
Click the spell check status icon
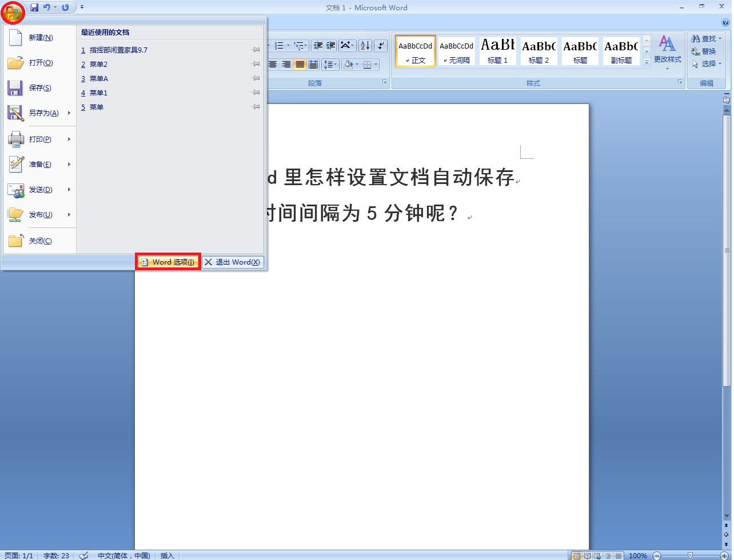point(83,555)
